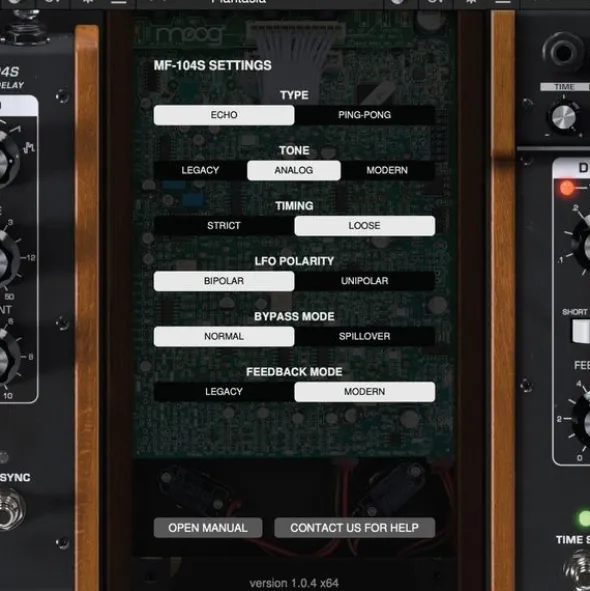Set Feedback Mode to MODERN
The width and height of the screenshot is (590, 591).
[365, 392]
